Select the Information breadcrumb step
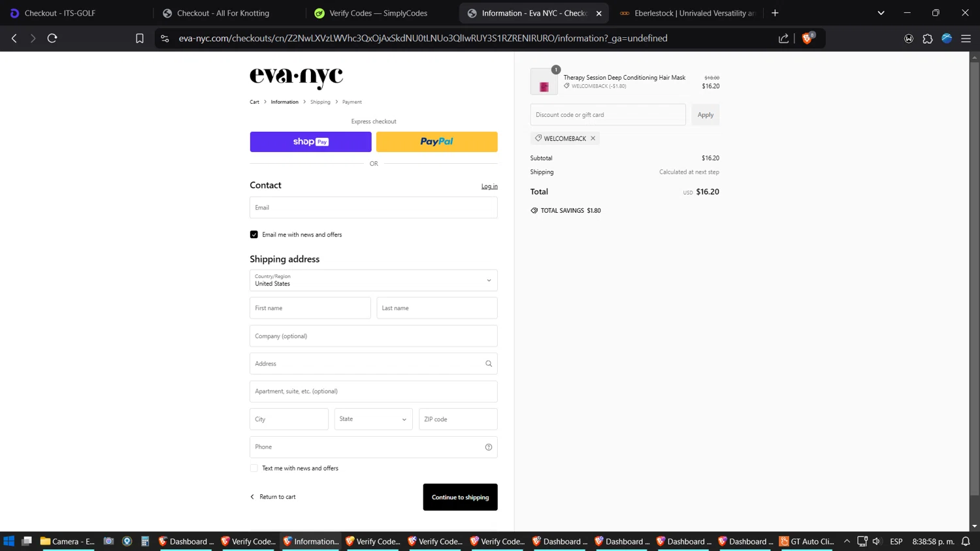The width and height of the screenshot is (980, 551). coord(284,102)
